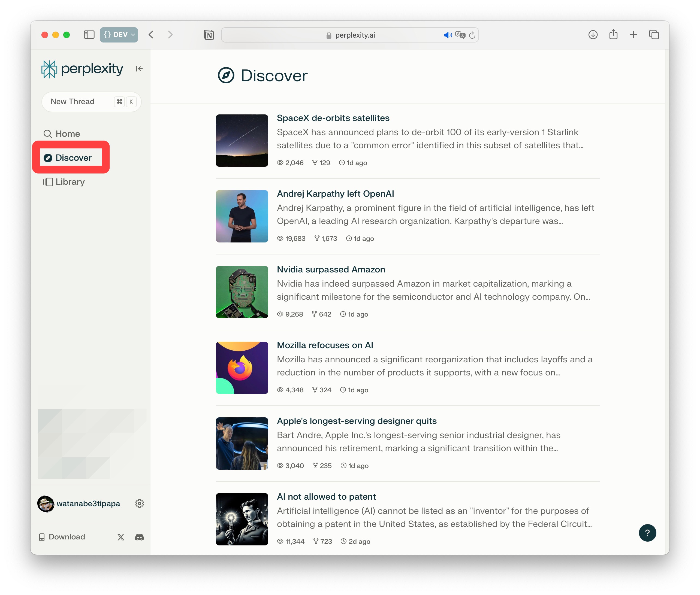Click the 19,683 view count
Image resolution: width=700 pixels, height=595 pixels.
point(291,238)
